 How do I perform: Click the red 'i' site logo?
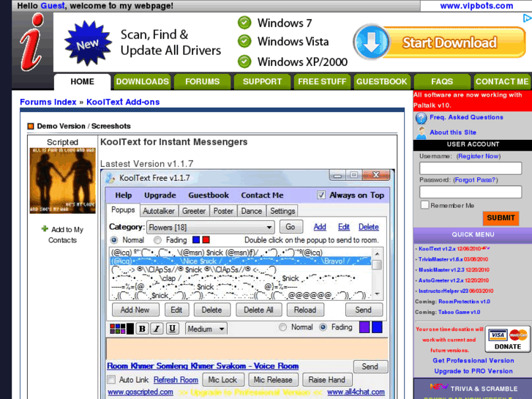32,42
